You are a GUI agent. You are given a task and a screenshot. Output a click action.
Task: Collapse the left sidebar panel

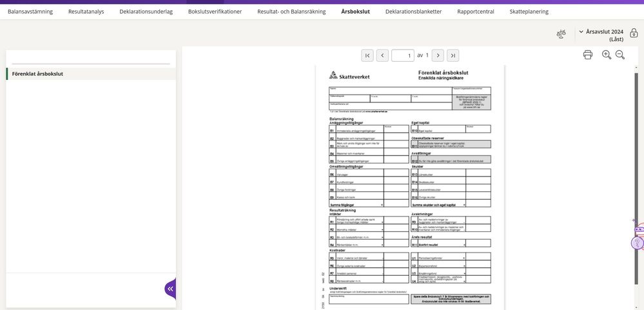pos(170,289)
